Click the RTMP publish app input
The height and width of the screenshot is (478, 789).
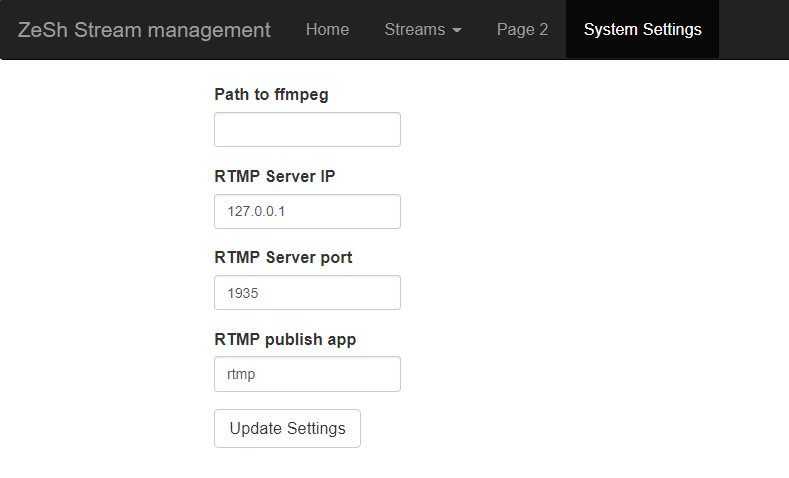click(307, 374)
